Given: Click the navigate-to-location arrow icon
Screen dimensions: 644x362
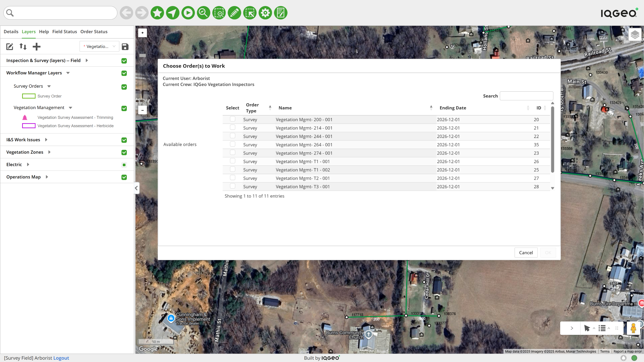Looking at the screenshot, I should coord(173,13).
